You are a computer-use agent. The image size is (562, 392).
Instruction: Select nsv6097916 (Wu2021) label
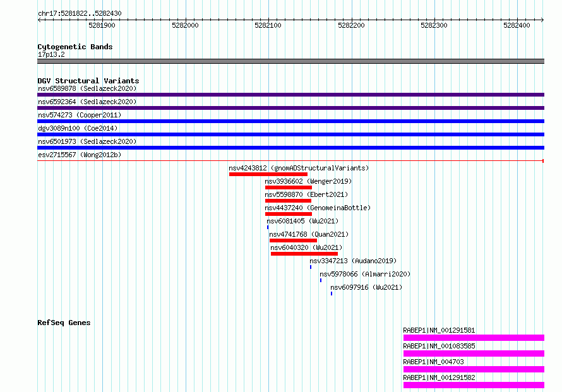[x=366, y=287]
